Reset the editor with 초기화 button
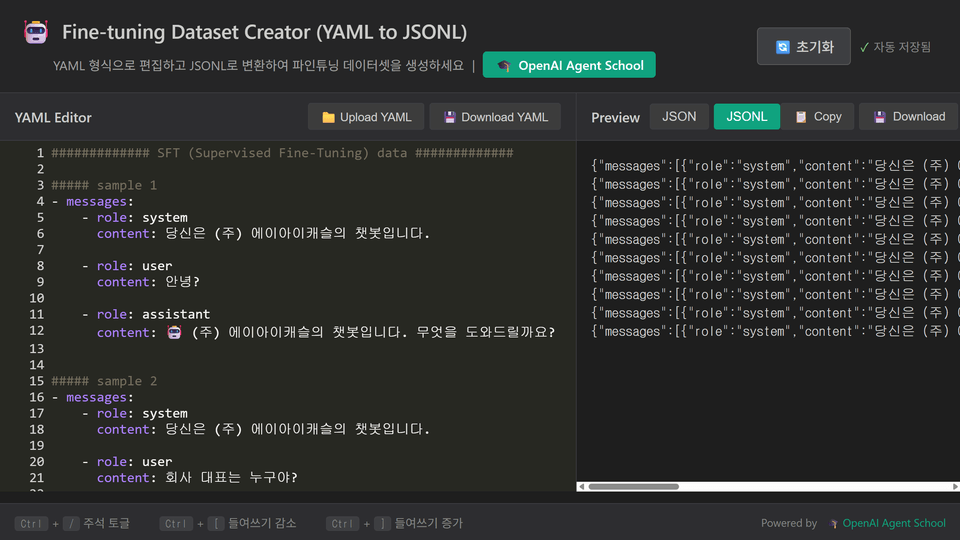Screen dimensions: 960x540 [x=803, y=47]
